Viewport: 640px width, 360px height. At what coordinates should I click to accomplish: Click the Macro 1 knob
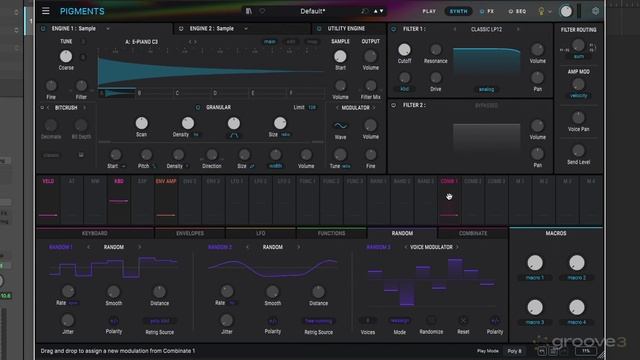535,263
